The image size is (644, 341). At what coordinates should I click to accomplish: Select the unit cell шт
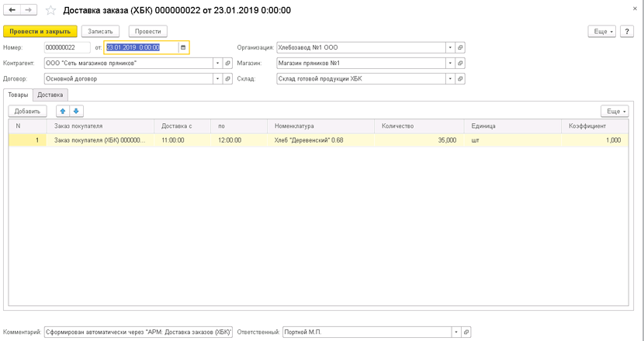(x=513, y=140)
